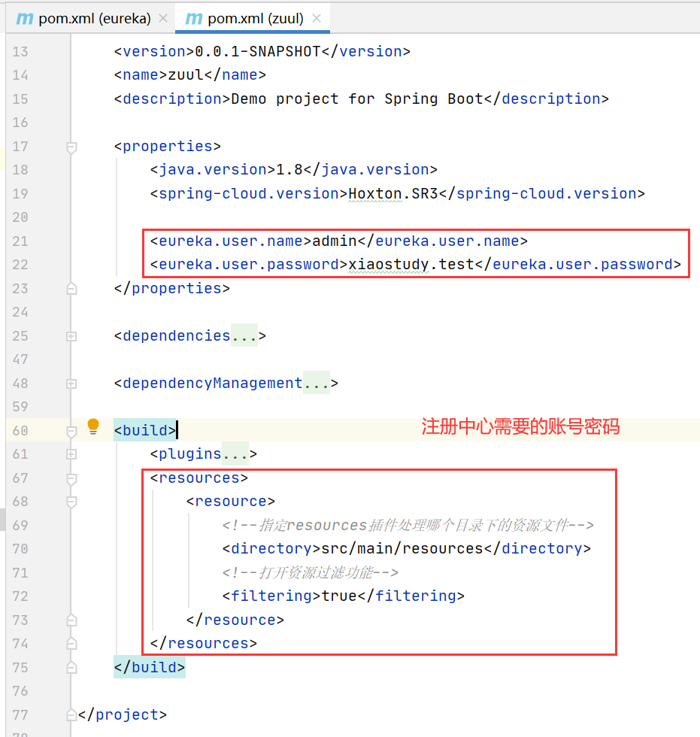Click the fold end marker at line 74
This screenshot has height=737, width=700.
[x=71, y=644]
